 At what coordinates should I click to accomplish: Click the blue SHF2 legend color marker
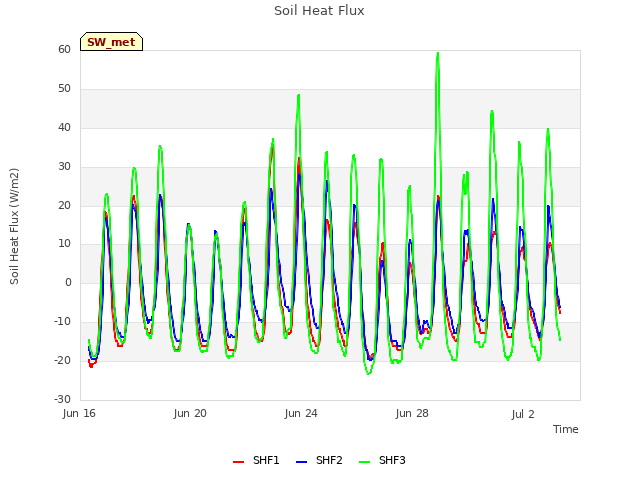pos(301,462)
